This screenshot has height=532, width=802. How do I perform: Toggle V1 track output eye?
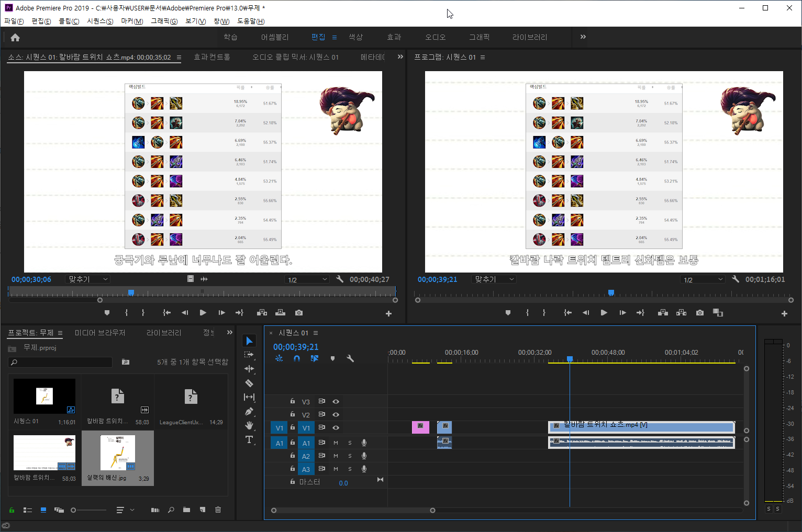pos(336,427)
